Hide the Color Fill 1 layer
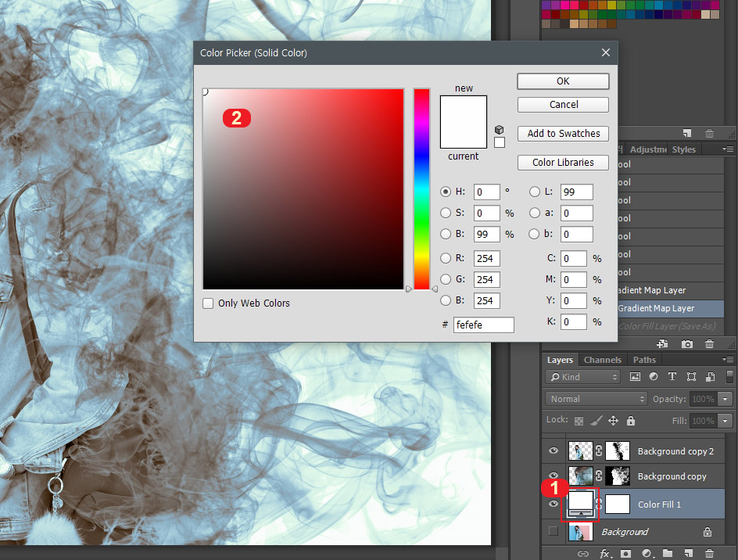 tap(553, 504)
